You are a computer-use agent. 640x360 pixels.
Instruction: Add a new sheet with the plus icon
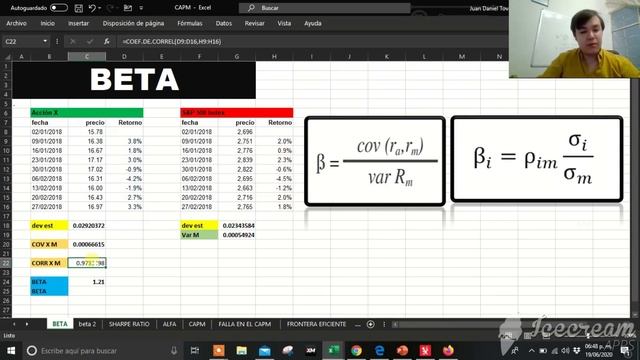click(371, 324)
